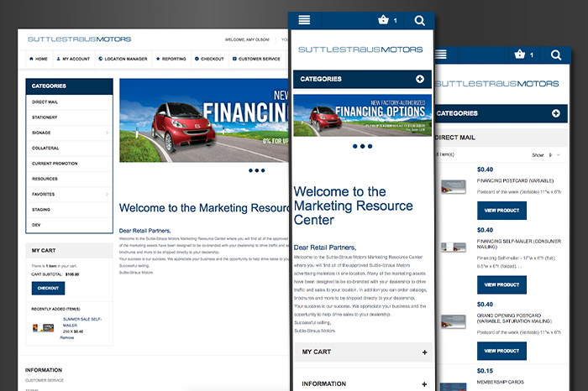Select the third carousel dot on the desktop banner
The image size is (588, 391).
pos(263,170)
